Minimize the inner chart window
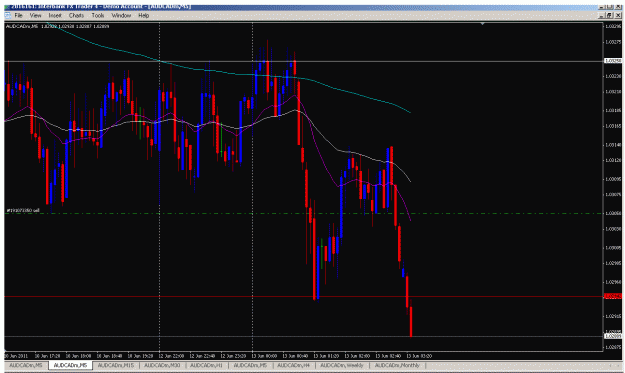 point(602,16)
